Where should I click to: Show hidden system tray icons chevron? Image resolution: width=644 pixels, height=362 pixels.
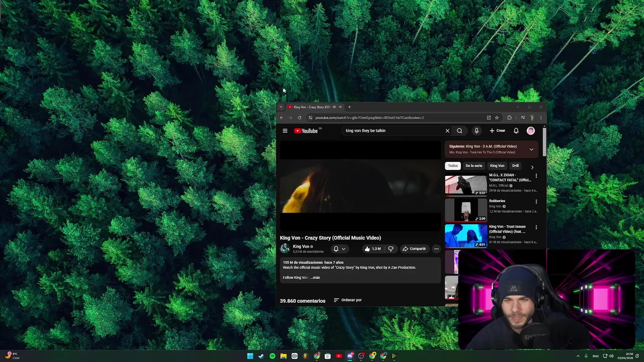coord(578,356)
